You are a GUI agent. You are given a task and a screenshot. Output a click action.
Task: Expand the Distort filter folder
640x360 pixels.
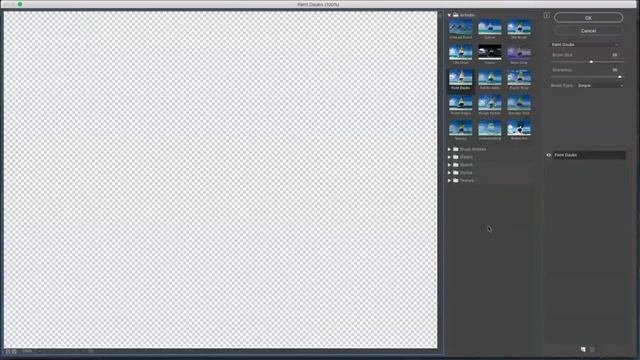pos(449,157)
